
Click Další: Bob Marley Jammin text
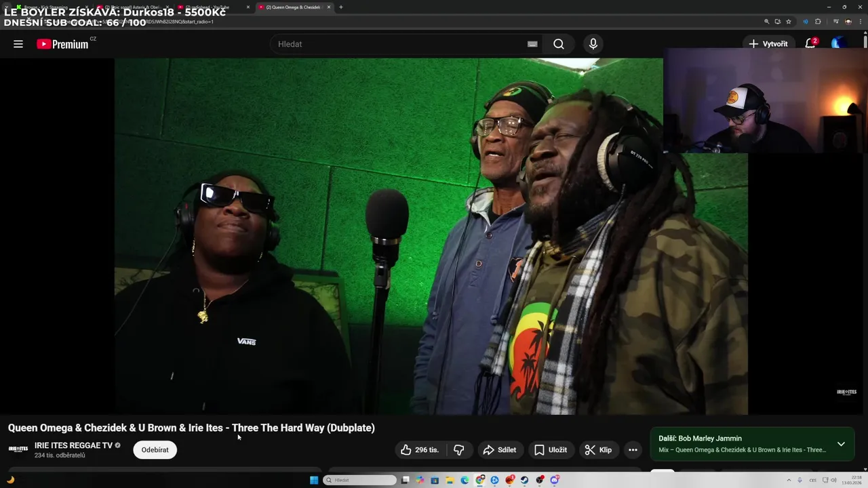click(700, 439)
